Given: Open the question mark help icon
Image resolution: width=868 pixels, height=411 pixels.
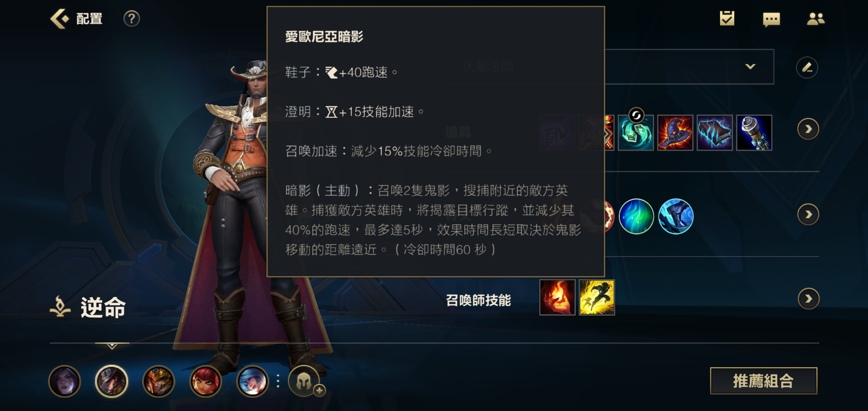Looking at the screenshot, I should click(x=132, y=19).
